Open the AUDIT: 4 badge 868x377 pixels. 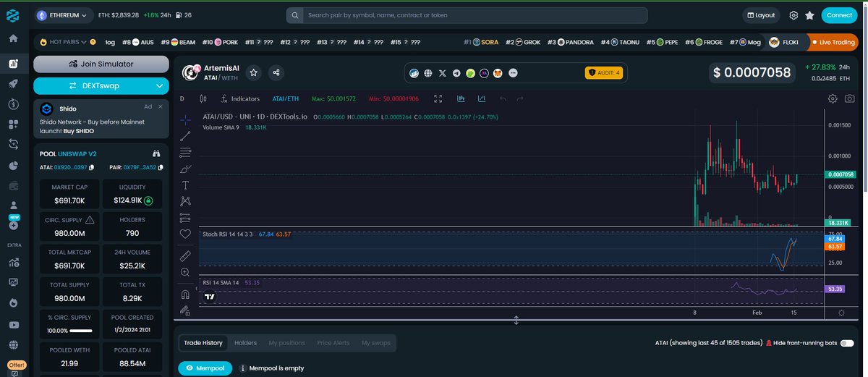(603, 72)
